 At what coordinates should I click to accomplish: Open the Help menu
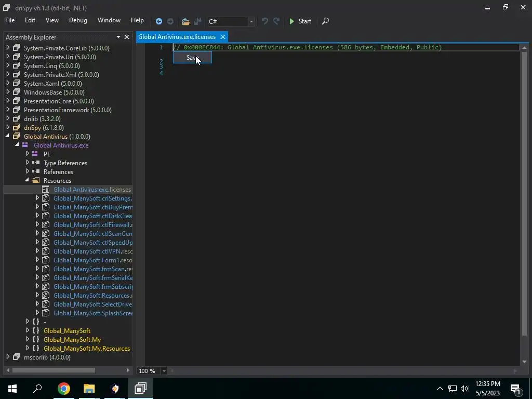point(137,20)
